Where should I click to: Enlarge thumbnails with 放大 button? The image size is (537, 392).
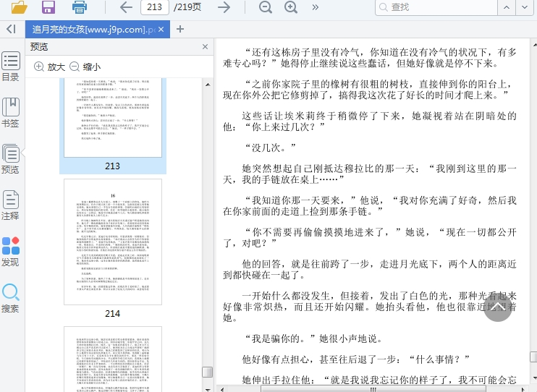pos(49,67)
